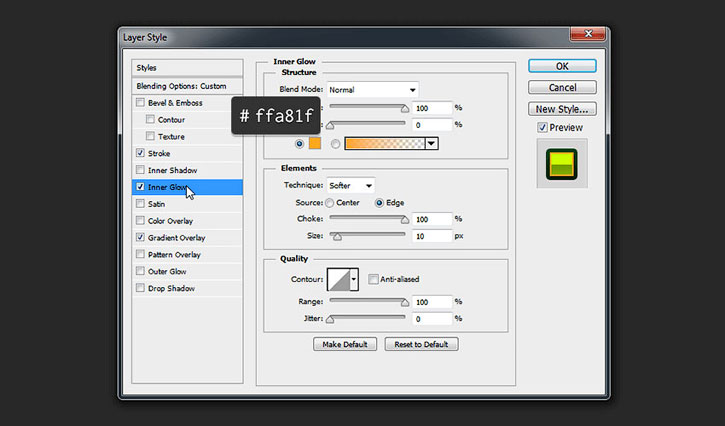Open the glow gradient picker arrow
The width and height of the screenshot is (725, 426).
tap(431, 143)
